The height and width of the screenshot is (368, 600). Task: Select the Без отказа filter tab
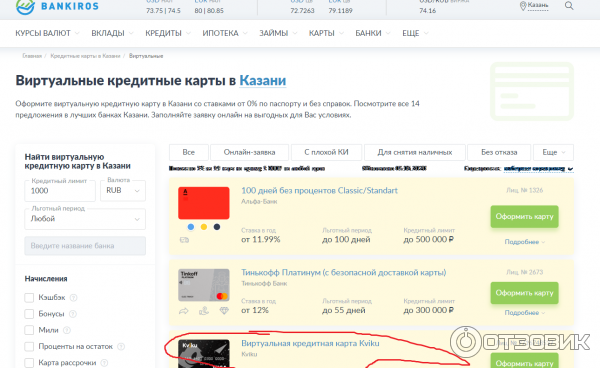click(499, 152)
